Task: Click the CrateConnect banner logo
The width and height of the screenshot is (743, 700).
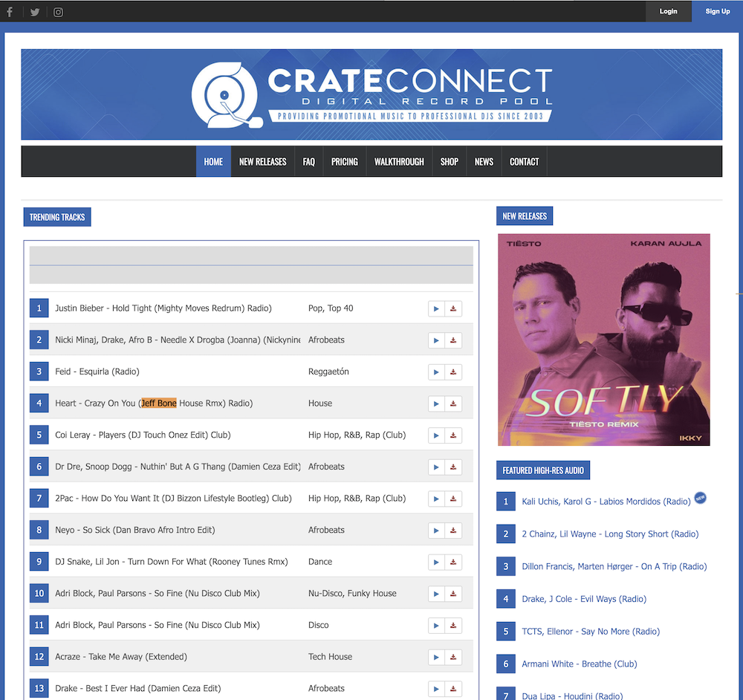Action: (x=371, y=94)
